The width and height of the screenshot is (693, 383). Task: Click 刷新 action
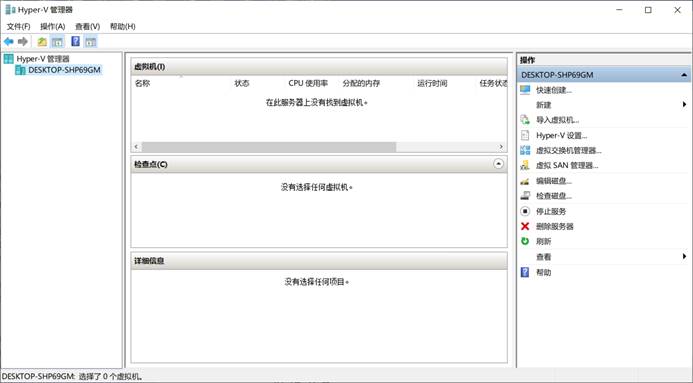543,242
